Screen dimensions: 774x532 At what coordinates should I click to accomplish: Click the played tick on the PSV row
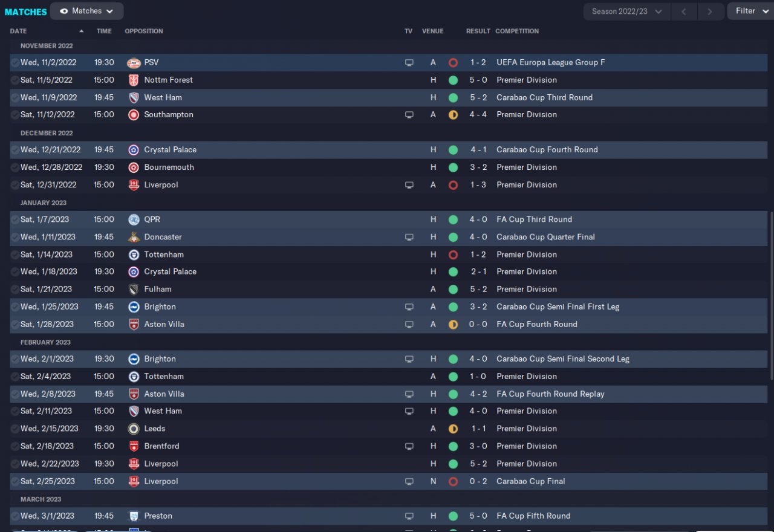(x=15, y=62)
